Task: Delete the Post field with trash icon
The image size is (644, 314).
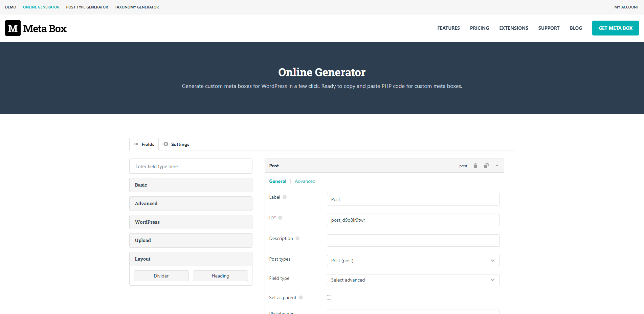Action: [475, 166]
